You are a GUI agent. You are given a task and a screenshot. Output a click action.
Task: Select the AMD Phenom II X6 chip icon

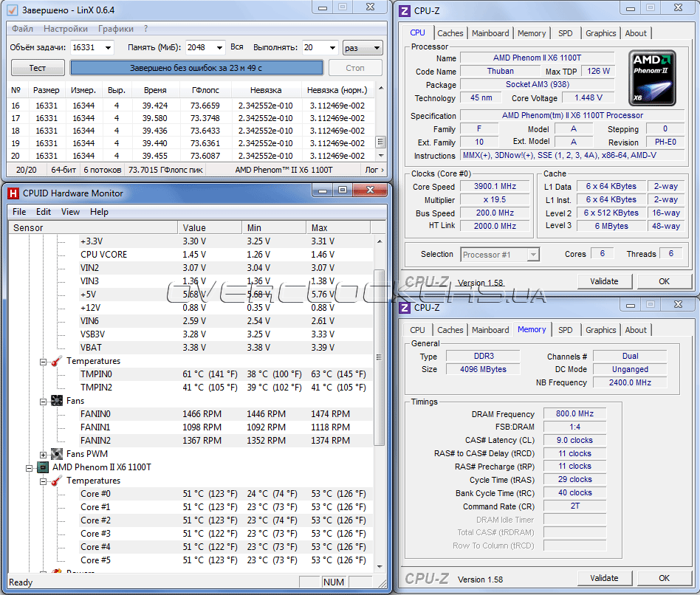coord(43,467)
